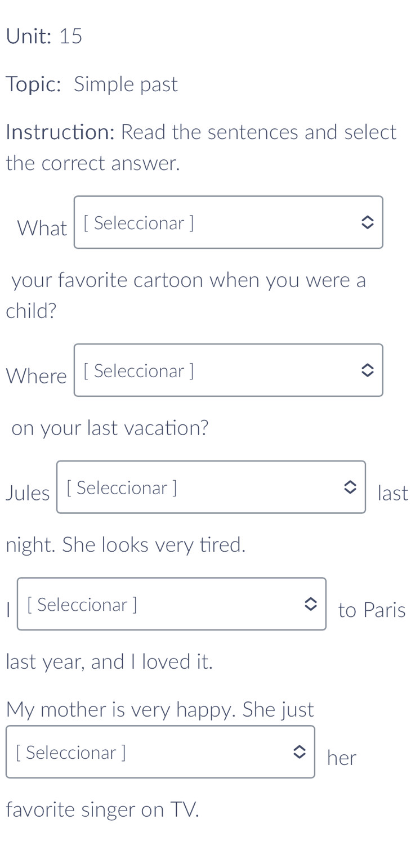Open the dropdown after the word "Where"
420x868 pixels.
(228, 370)
